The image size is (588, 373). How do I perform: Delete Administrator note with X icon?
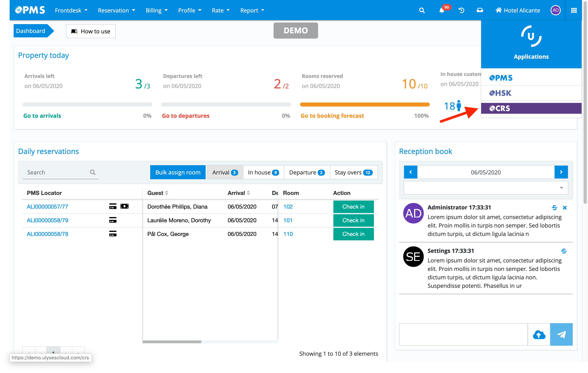tap(565, 208)
